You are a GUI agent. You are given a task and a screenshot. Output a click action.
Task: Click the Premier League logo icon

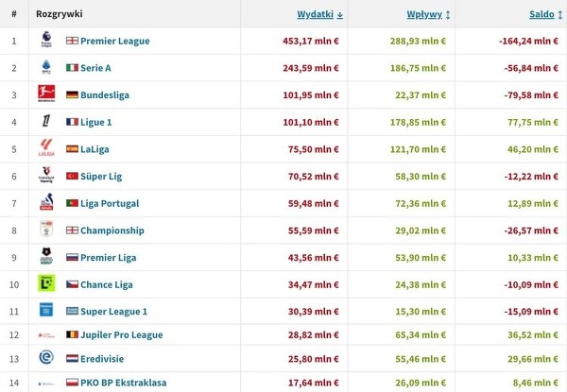(45, 41)
